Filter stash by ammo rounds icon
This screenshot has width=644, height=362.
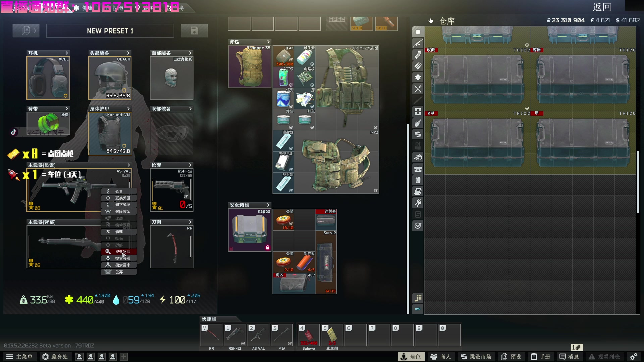point(418,66)
